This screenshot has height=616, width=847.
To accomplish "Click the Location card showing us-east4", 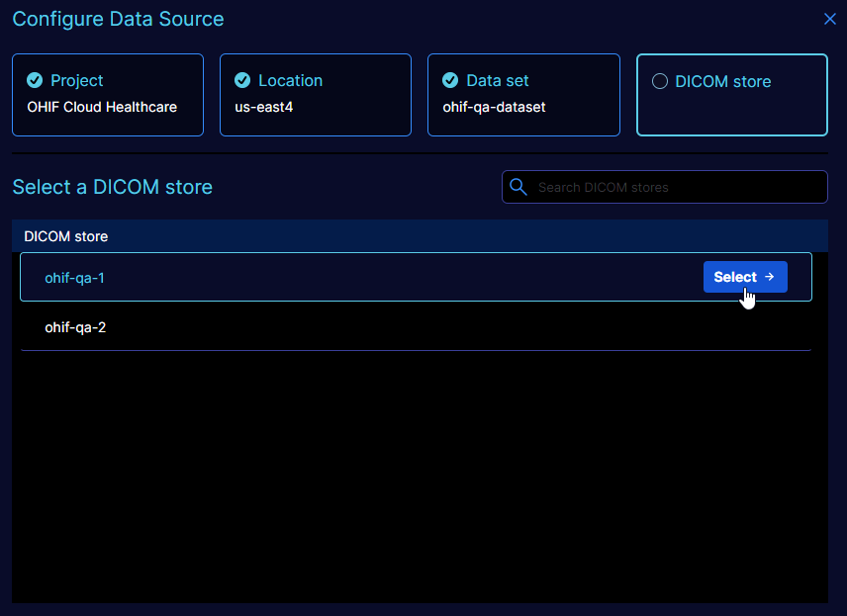I will [x=315, y=95].
